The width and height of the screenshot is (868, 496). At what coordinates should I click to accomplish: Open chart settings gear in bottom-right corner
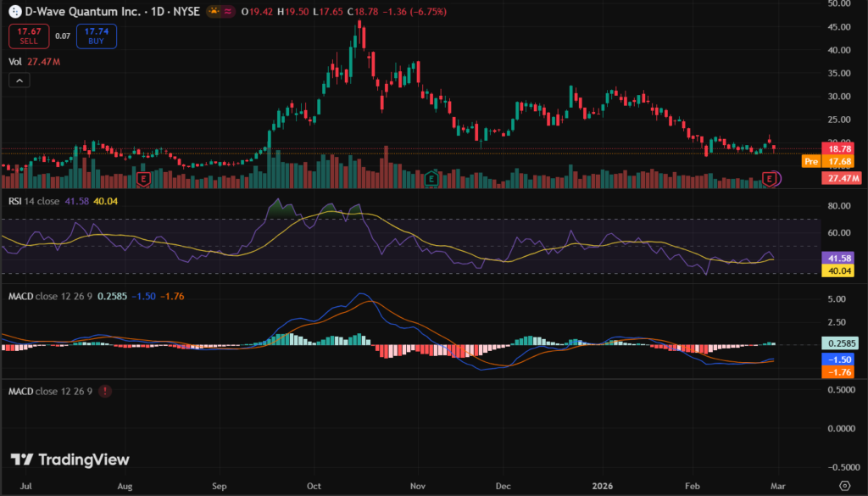(843, 485)
